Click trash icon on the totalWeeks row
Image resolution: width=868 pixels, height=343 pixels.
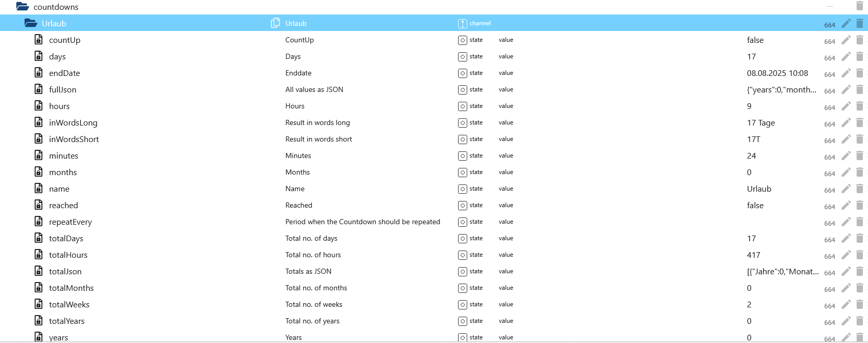click(x=859, y=304)
